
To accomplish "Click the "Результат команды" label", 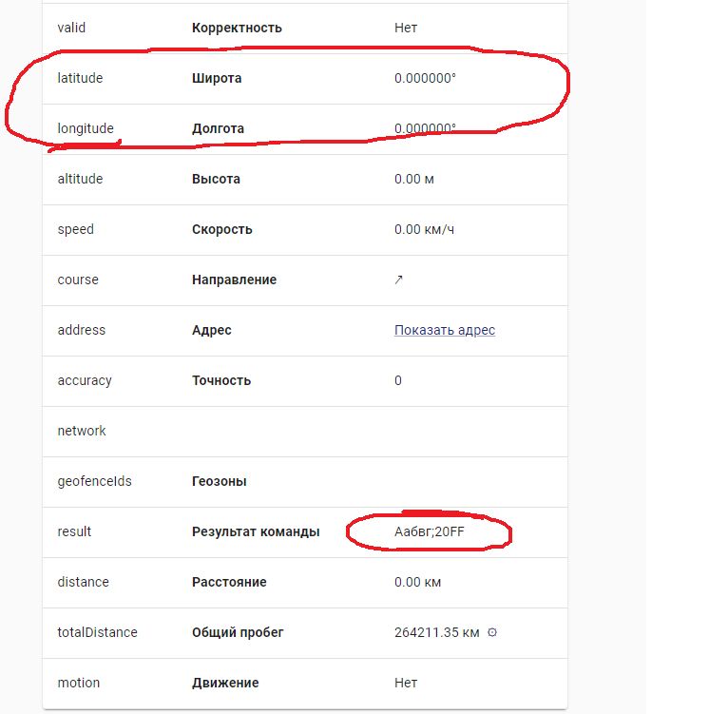I will pos(256,531).
